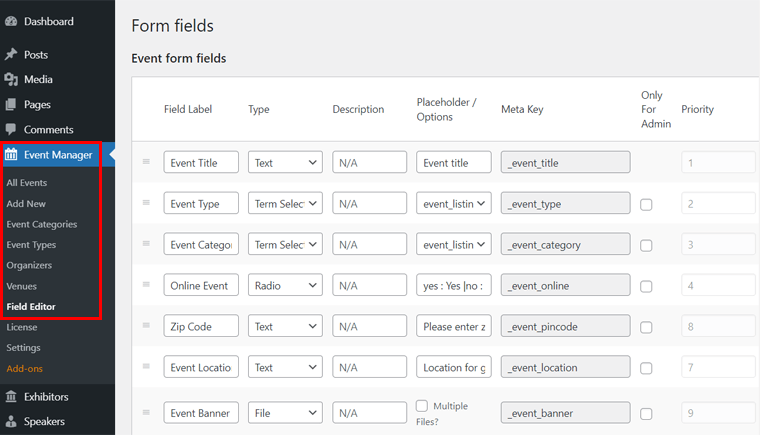760x435 pixels.
Task: Open Event Categories submenu item
Action: [x=42, y=224]
